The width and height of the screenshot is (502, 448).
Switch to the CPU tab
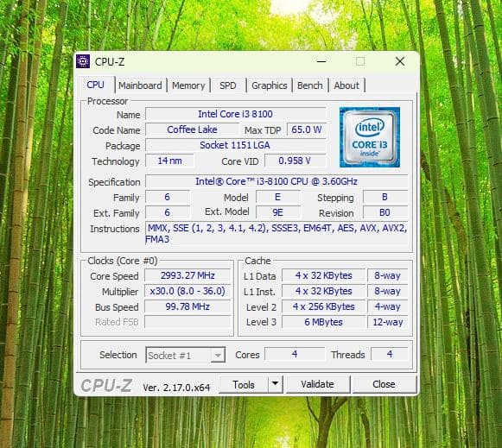pyautogui.click(x=95, y=85)
